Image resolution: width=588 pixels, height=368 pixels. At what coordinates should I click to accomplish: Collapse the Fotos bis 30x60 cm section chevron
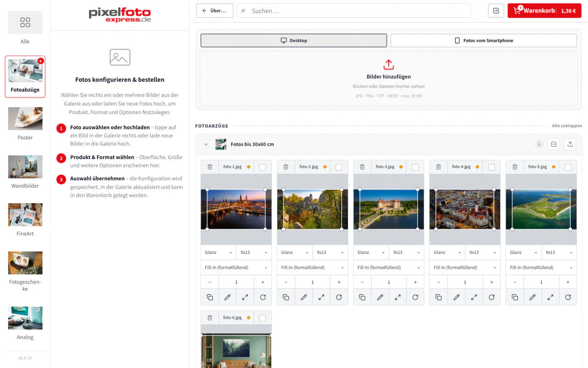point(206,144)
